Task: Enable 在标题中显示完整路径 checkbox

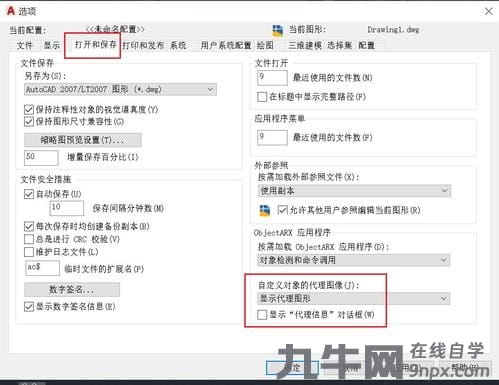Action: tap(262, 97)
